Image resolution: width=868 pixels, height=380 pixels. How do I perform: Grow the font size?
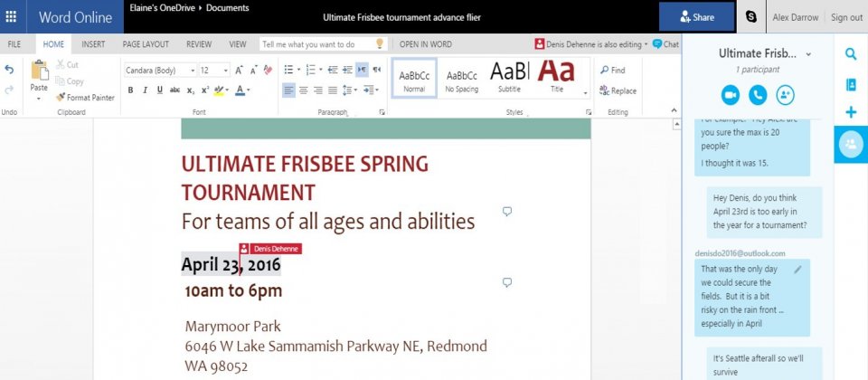click(239, 71)
